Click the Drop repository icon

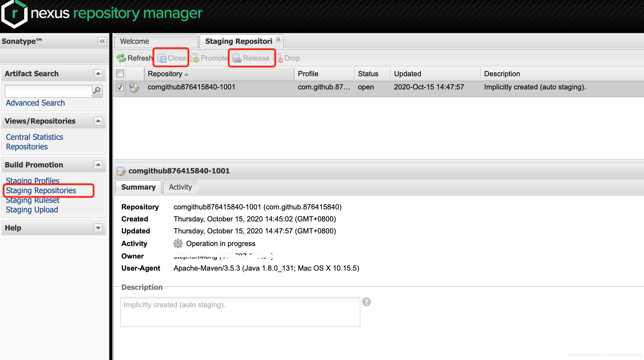[x=279, y=58]
